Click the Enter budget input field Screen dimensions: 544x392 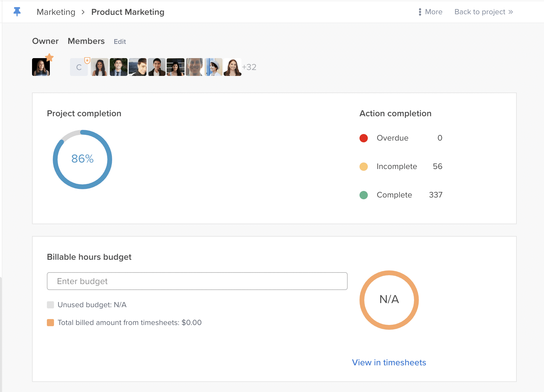(197, 281)
